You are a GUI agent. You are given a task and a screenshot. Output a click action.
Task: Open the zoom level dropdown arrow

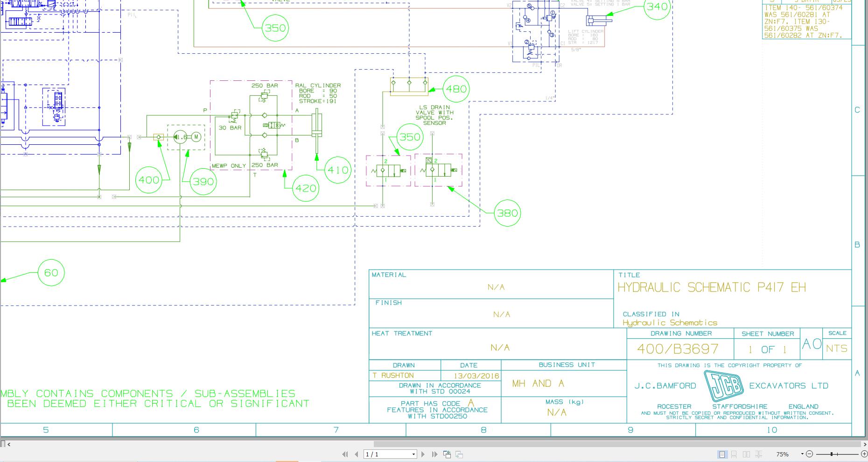click(x=802, y=454)
